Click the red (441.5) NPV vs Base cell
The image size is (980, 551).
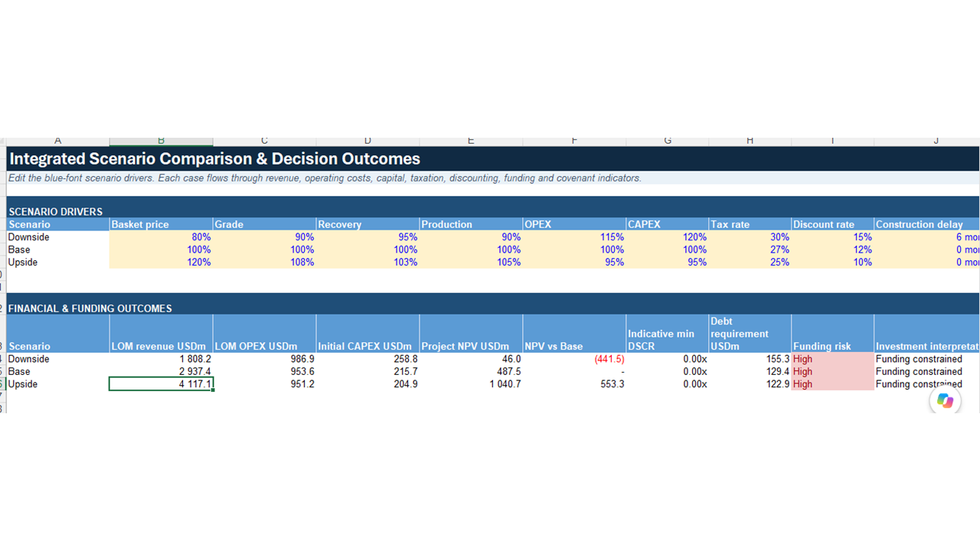tap(574, 359)
